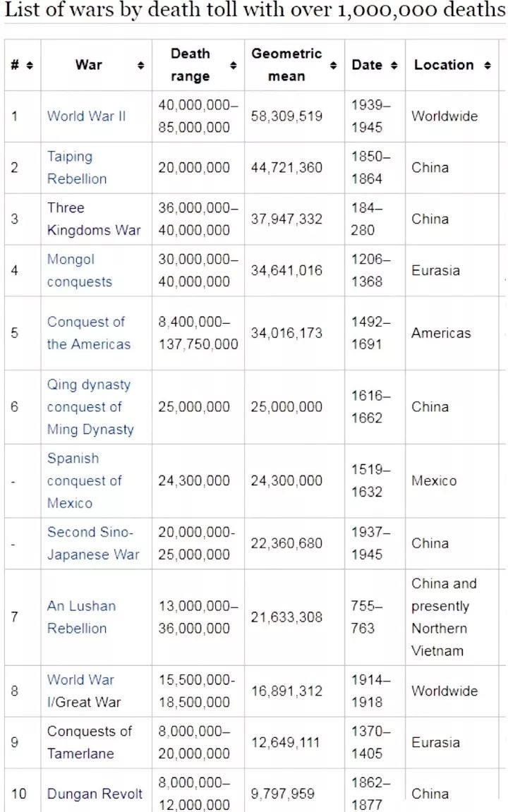The width and height of the screenshot is (508, 812).
Task: Visit Qing dynasty conquest of Ming link
Action: (x=90, y=407)
